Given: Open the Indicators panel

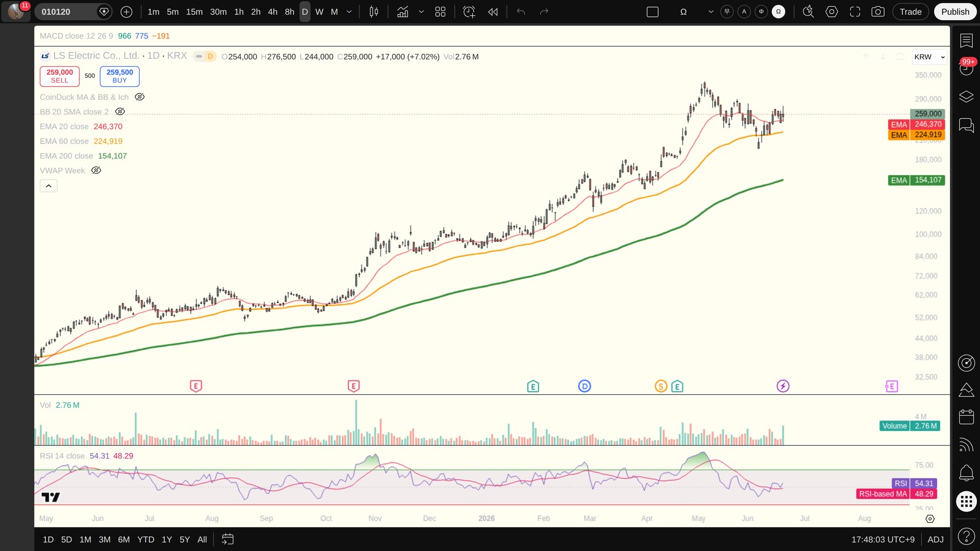Looking at the screenshot, I should (x=402, y=12).
